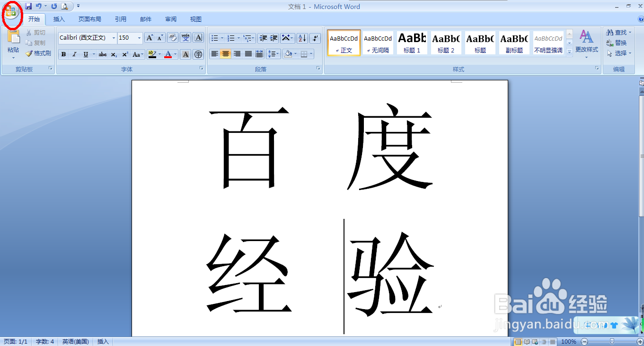Undo the last action
This screenshot has height=346, width=644.
39,6
